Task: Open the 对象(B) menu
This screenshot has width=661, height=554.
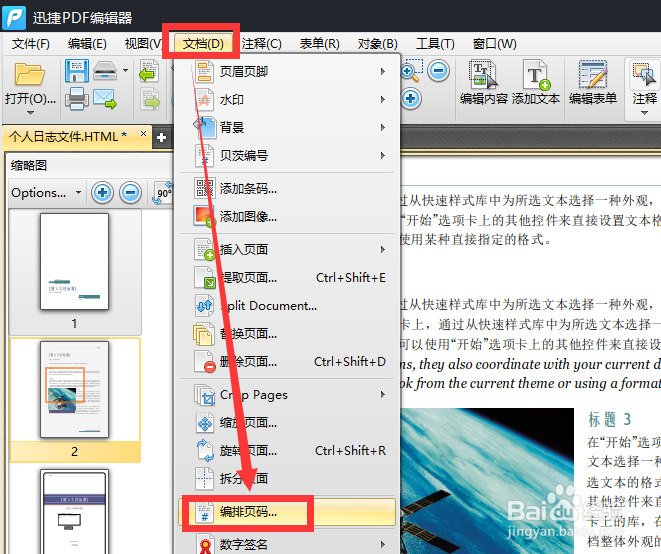Action: point(378,44)
